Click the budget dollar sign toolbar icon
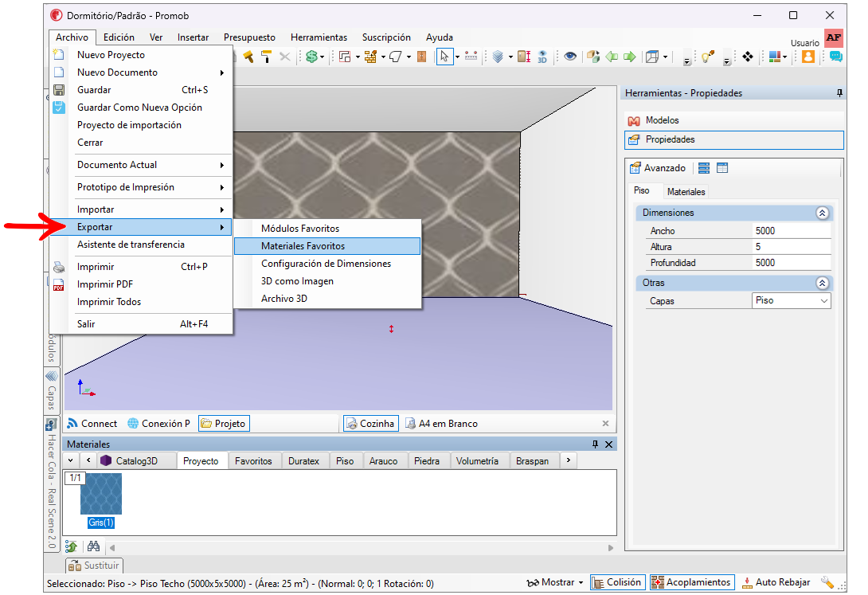The width and height of the screenshot is (868, 595). point(311,57)
